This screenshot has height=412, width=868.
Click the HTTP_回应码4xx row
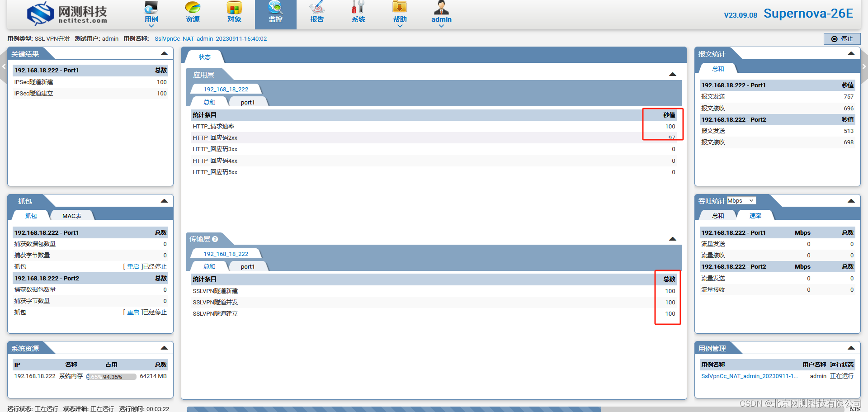pos(434,161)
